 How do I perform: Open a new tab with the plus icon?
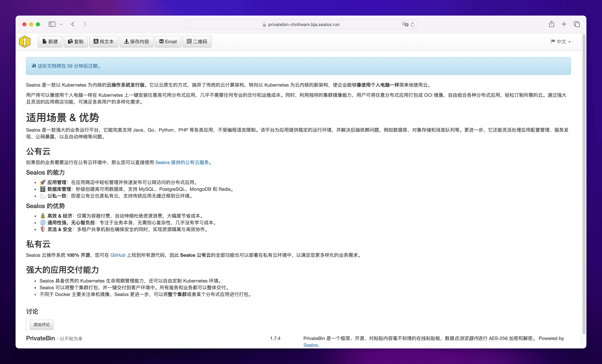coord(564,24)
